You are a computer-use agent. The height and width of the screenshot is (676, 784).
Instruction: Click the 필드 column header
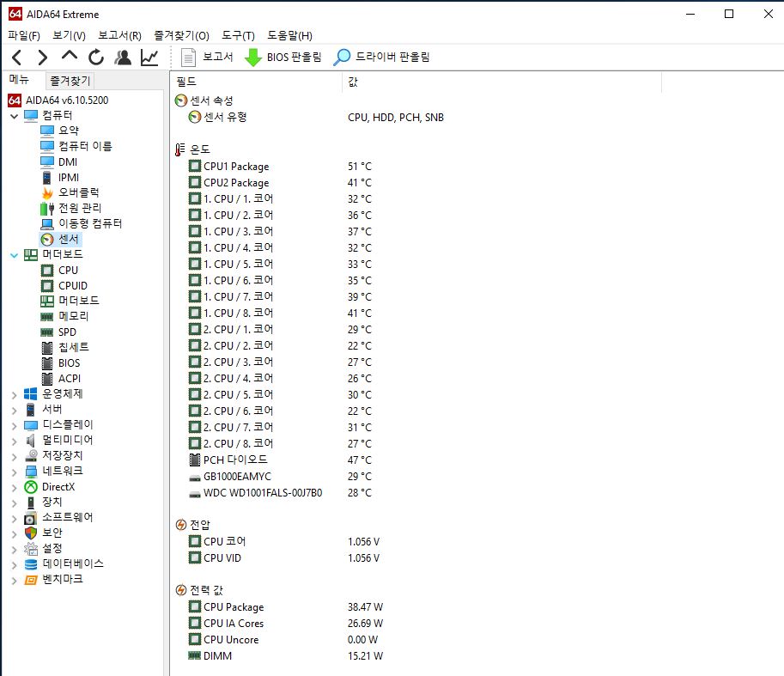tap(256, 82)
